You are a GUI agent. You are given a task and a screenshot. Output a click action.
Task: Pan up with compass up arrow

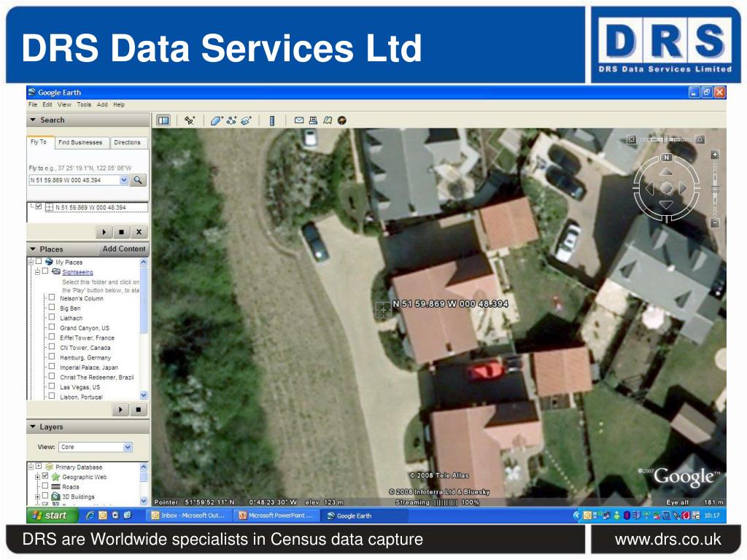tap(667, 171)
